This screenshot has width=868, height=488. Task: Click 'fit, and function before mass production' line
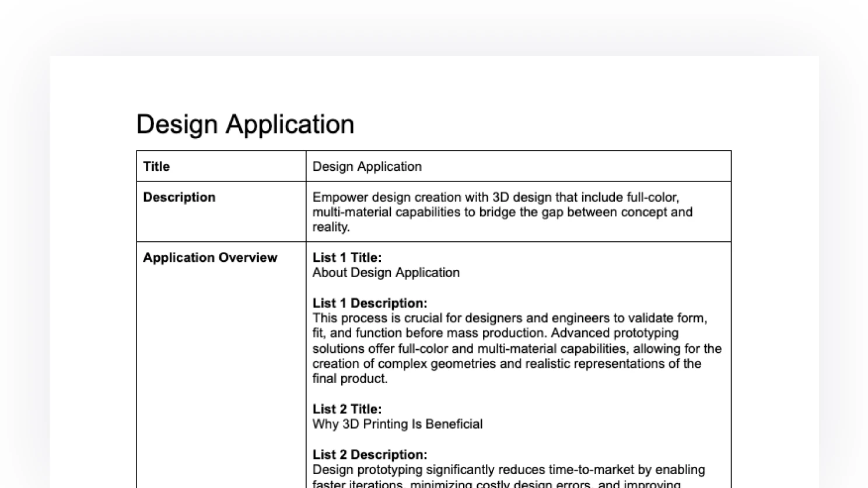click(495, 333)
